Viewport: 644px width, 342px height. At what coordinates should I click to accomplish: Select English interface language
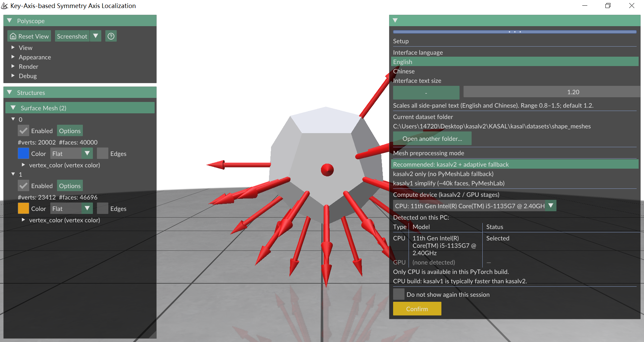(515, 62)
